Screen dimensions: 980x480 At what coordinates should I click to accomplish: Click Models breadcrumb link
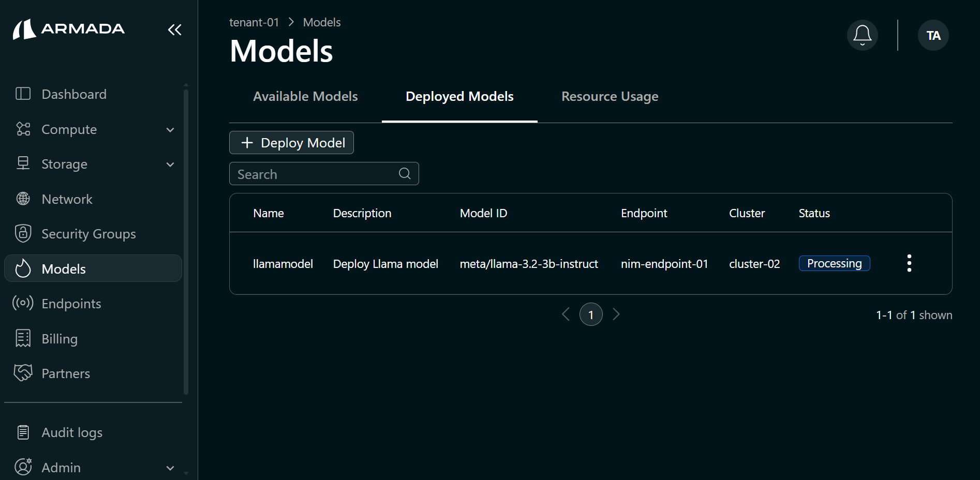(x=321, y=22)
